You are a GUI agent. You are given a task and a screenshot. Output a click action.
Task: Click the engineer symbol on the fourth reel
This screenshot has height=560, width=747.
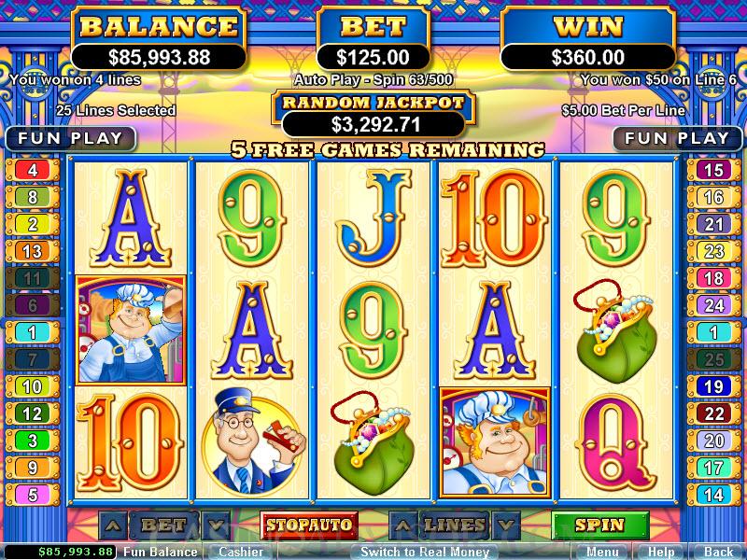(x=495, y=442)
